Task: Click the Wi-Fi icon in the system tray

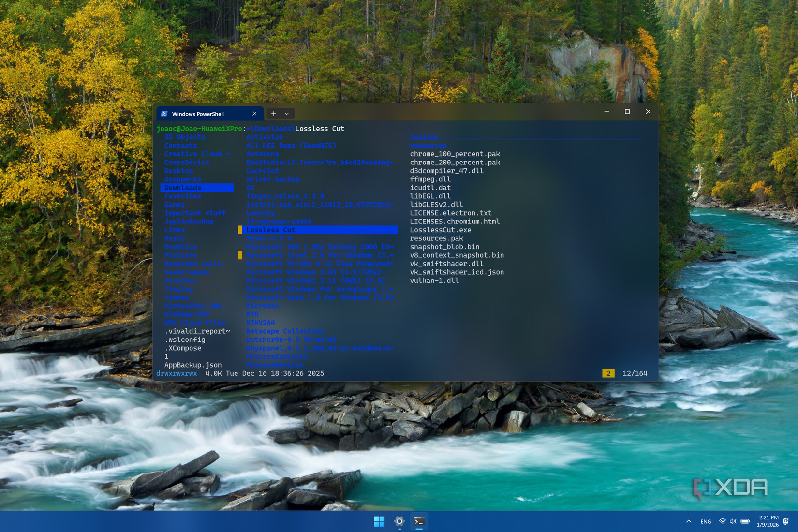Action: tap(722, 521)
